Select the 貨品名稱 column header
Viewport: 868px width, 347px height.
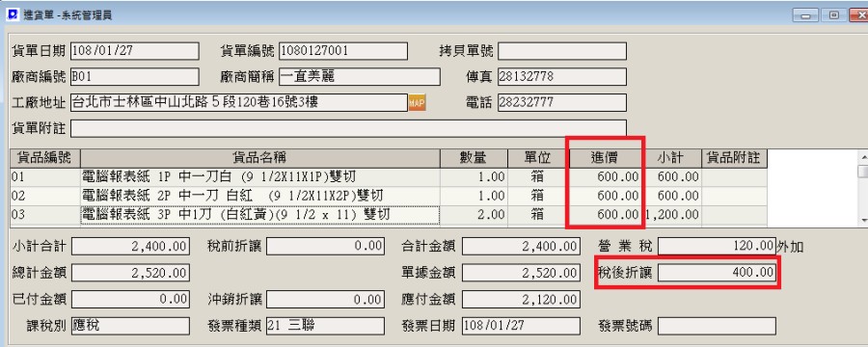pyautogui.click(x=260, y=158)
